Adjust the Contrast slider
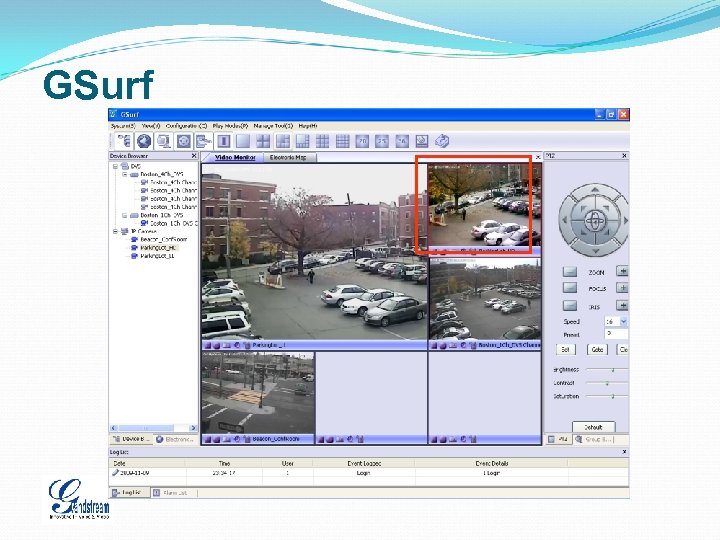 (607, 383)
